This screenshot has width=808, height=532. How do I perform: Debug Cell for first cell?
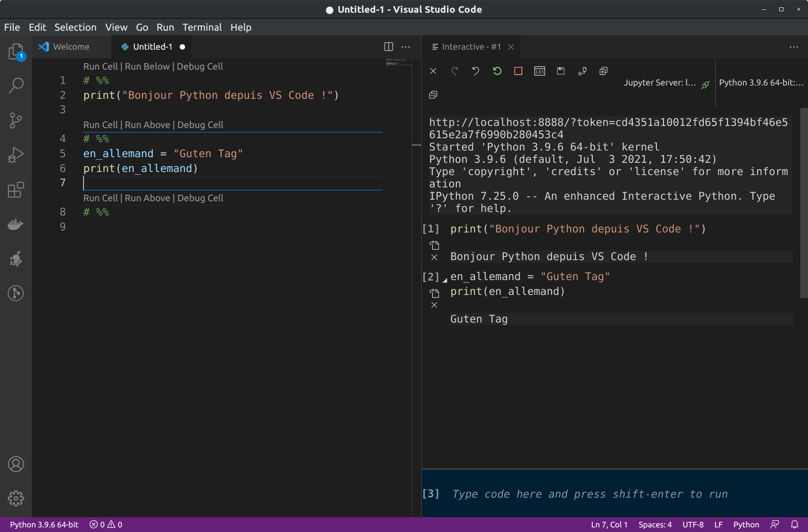coord(200,66)
